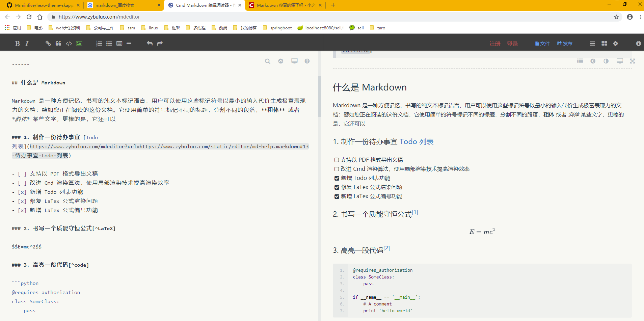Undo the last edit
The image size is (644, 321).
(x=150, y=44)
